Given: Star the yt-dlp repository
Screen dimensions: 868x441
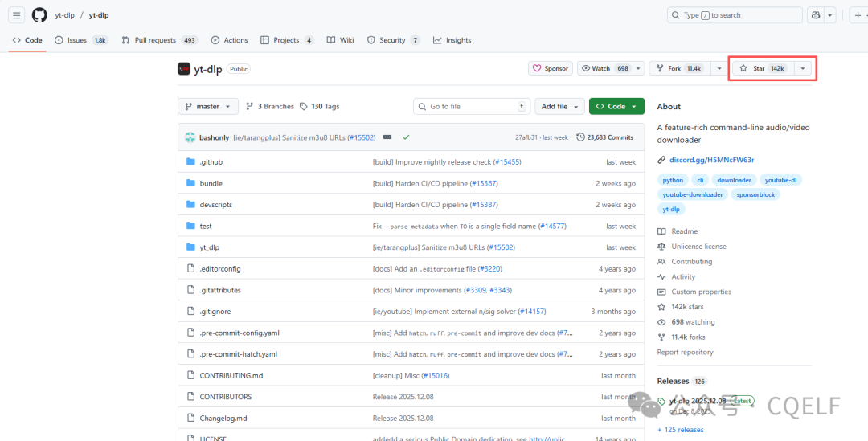Looking at the screenshot, I should (x=762, y=69).
